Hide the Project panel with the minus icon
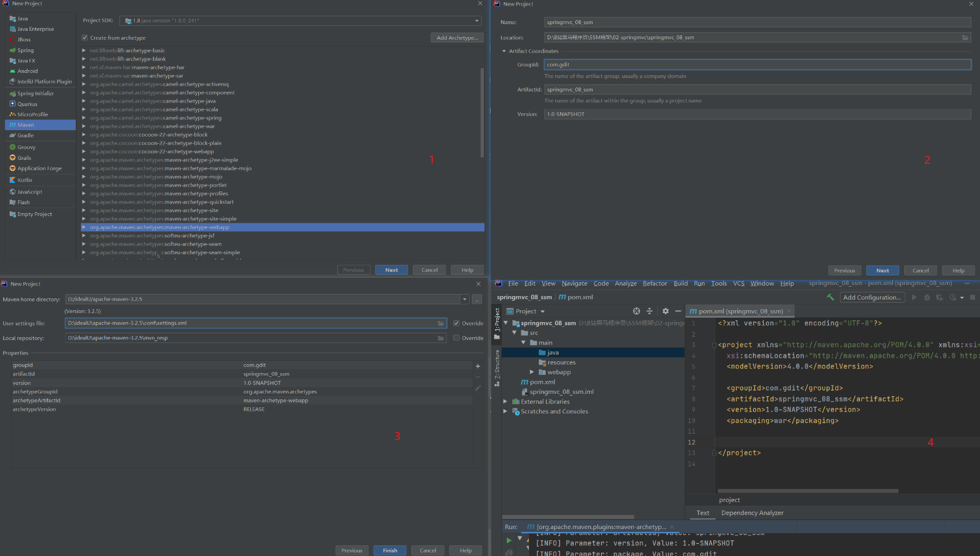Viewport: 980px width, 556px height. pyautogui.click(x=678, y=311)
